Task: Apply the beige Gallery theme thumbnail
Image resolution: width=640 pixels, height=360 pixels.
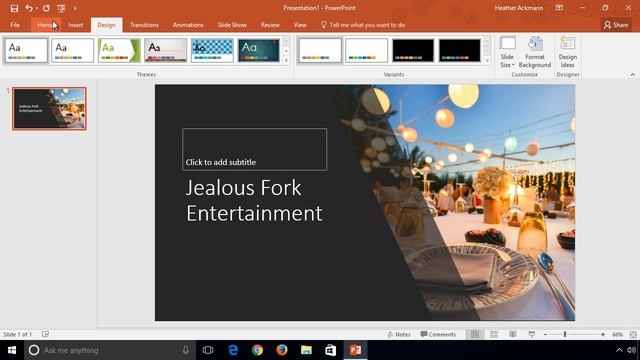Action: [x=165, y=51]
